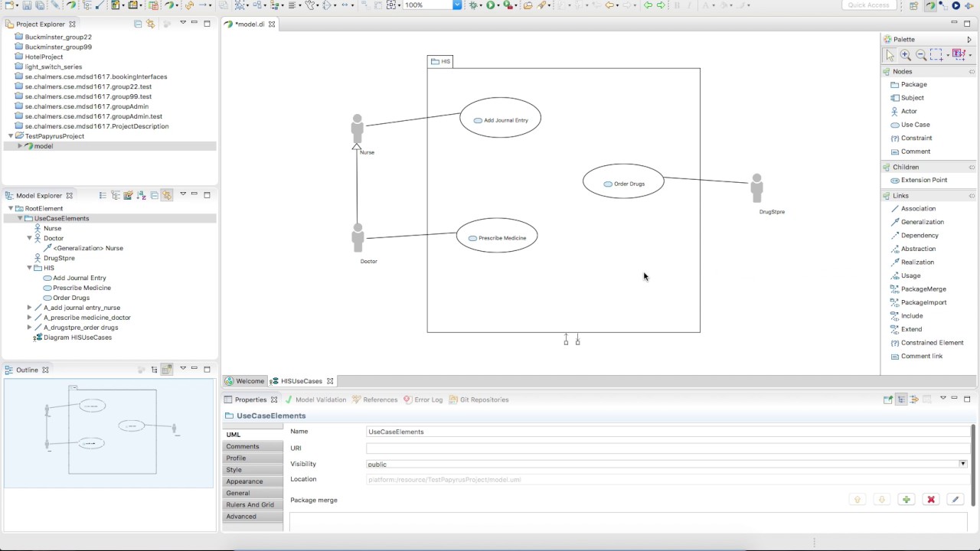Toggle the Outline tree view button
980x551 pixels.
(154, 370)
